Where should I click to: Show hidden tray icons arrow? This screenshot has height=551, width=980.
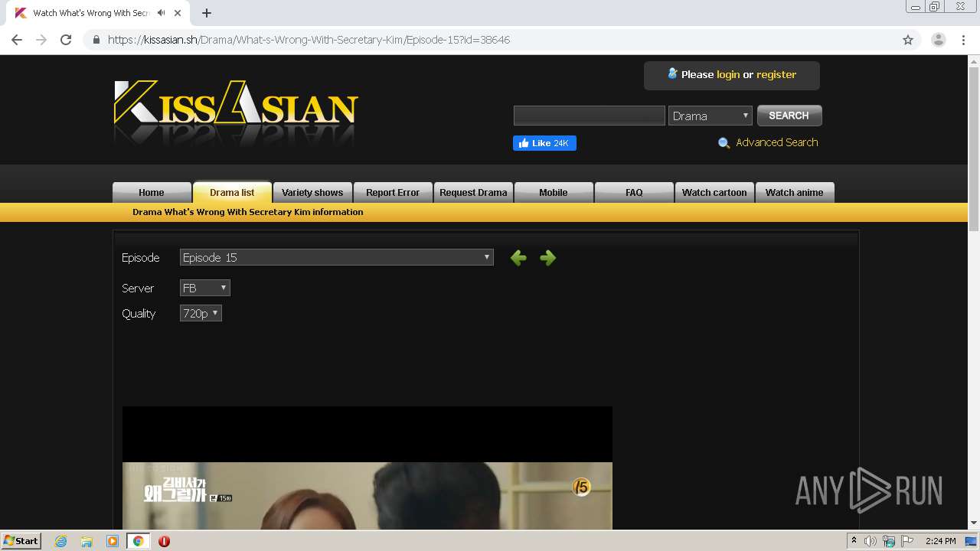tap(854, 541)
